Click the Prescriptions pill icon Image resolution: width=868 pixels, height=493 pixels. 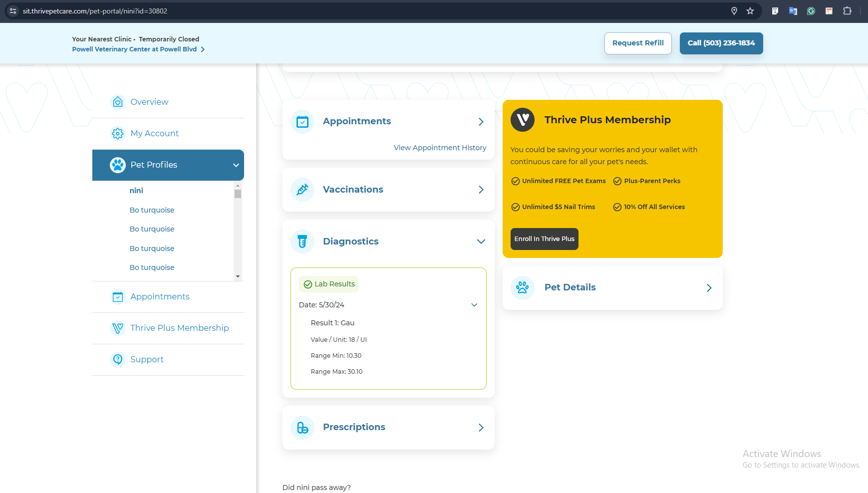coord(302,428)
